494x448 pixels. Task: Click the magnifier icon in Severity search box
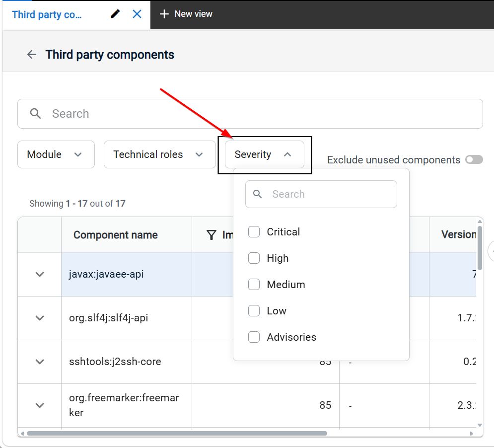click(x=257, y=194)
